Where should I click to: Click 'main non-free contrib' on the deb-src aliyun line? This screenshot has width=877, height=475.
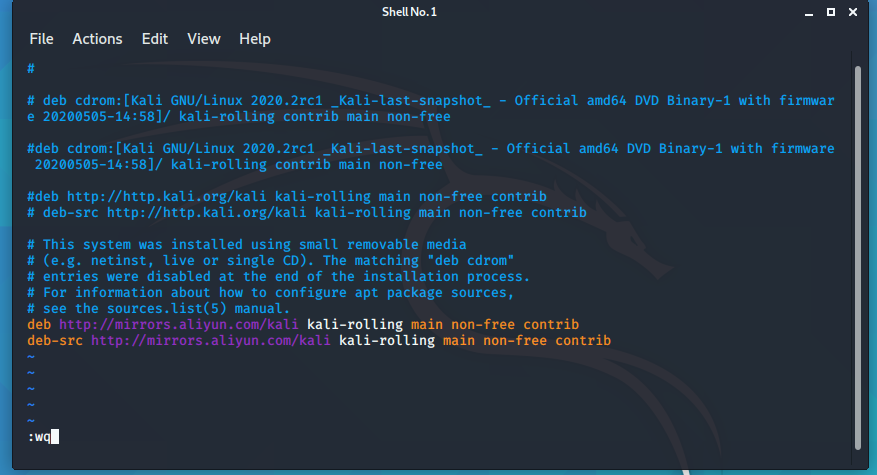[527, 340]
